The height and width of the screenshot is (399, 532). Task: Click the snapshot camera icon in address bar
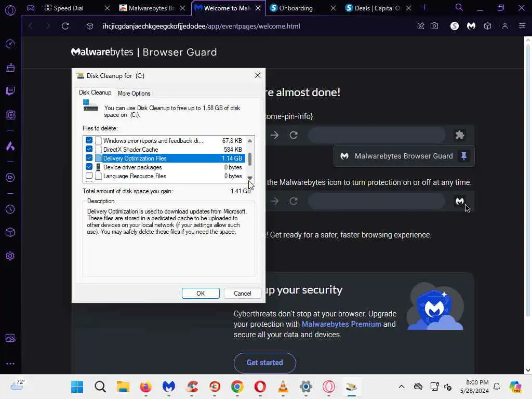pyautogui.click(x=434, y=26)
